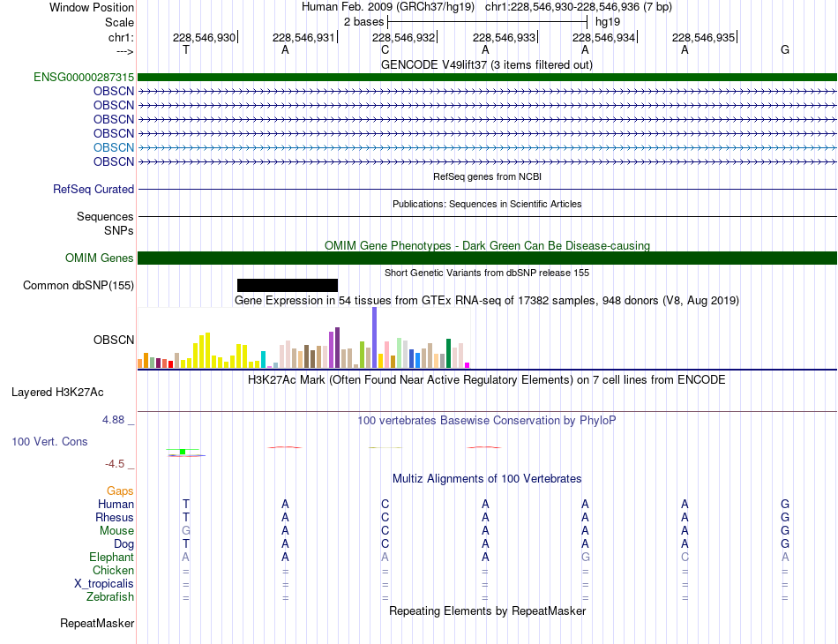Click the tall blue GTEx expression bar
The image size is (838, 644).
point(375,337)
